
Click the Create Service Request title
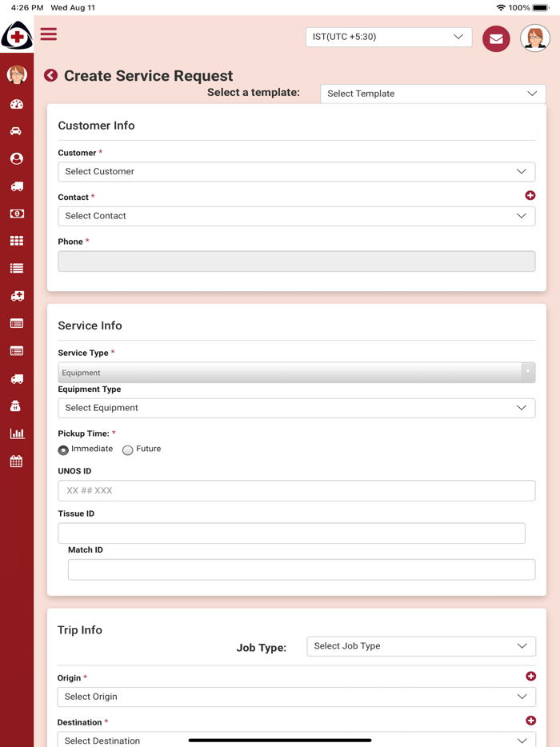pos(149,75)
